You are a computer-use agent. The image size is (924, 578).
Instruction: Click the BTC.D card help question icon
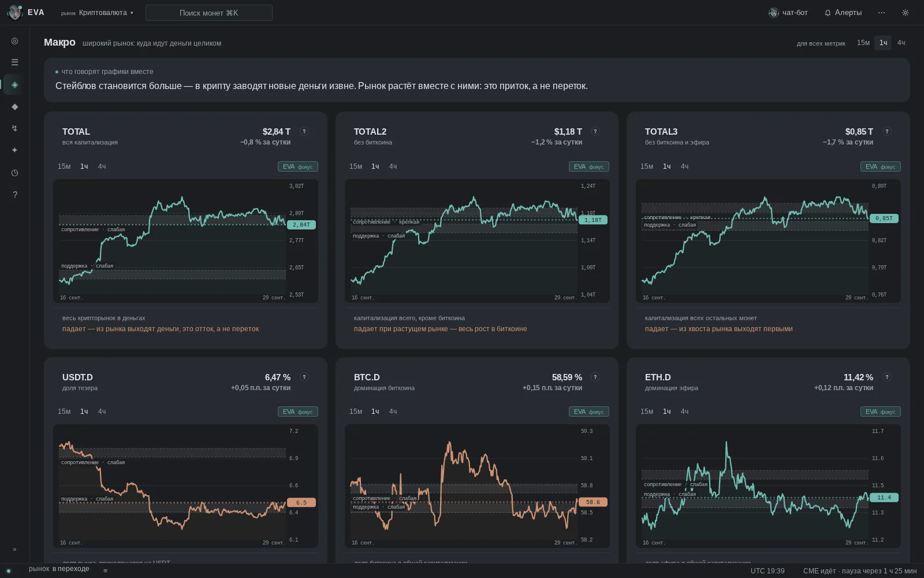[595, 377]
